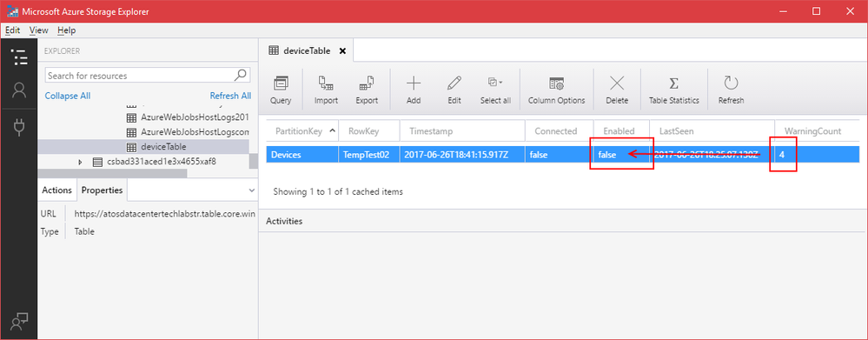868x340 pixels.
Task: Open the Select all dropdown
Action: [x=495, y=90]
